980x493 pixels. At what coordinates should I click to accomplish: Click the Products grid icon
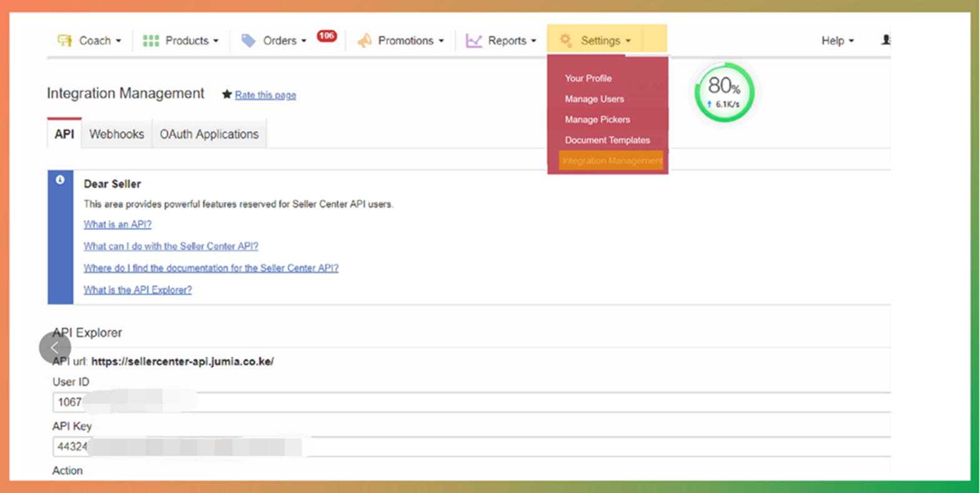pyautogui.click(x=151, y=41)
